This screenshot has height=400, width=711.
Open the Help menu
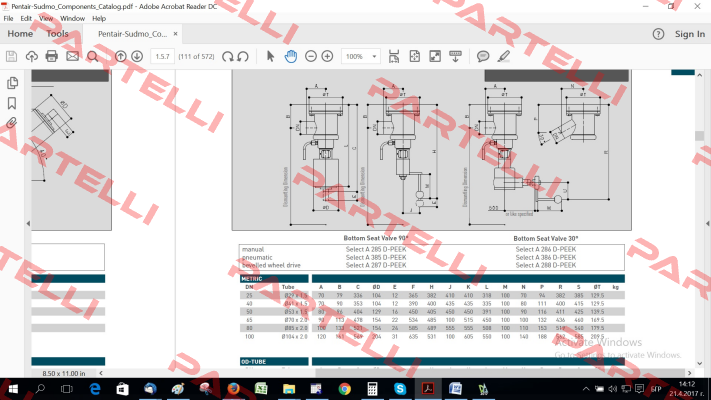pyautogui.click(x=99, y=19)
